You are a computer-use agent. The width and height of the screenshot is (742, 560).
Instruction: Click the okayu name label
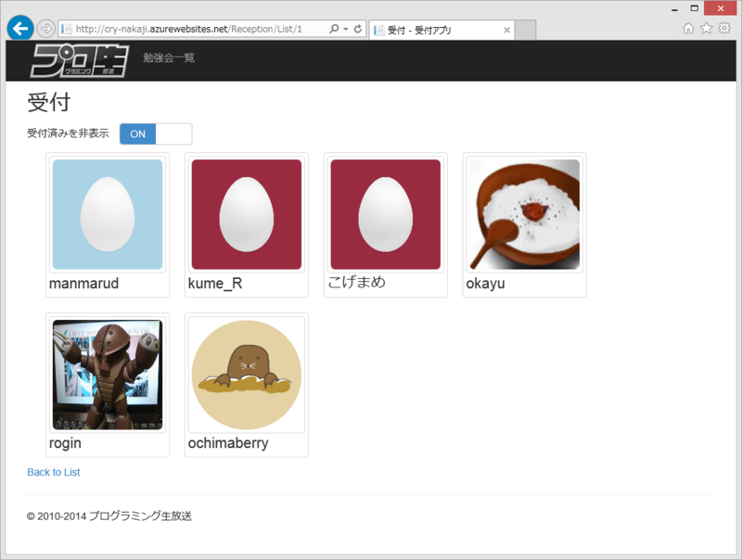(485, 284)
